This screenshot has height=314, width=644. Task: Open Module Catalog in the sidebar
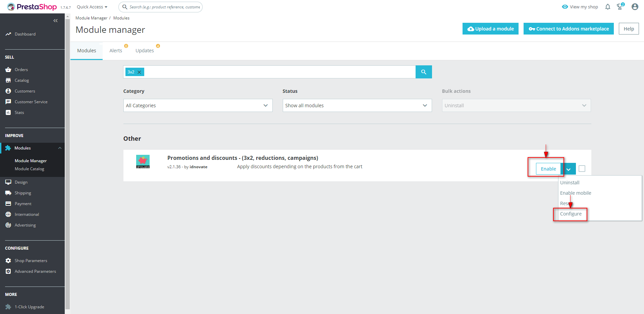[30, 169]
